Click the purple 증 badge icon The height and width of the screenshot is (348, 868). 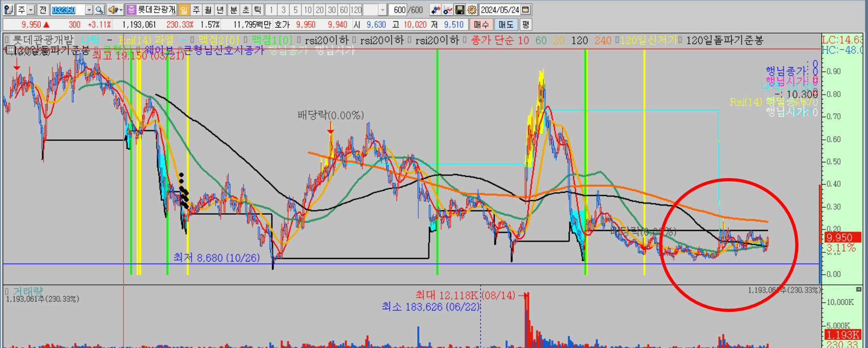(132, 10)
